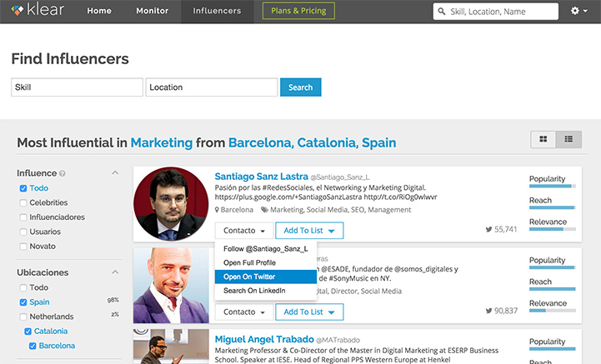Collapse the Ubicaciones filter section
The width and height of the screenshot is (601, 364).
tap(115, 272)
